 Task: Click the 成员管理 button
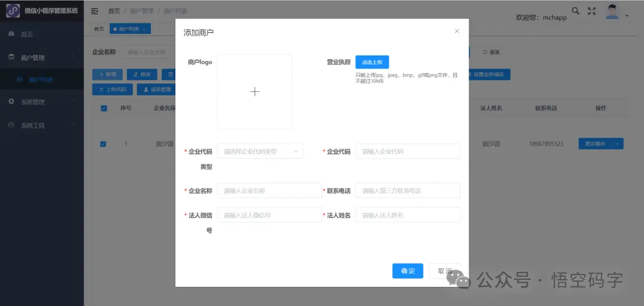pyautogui.click(x=156, y=89)
